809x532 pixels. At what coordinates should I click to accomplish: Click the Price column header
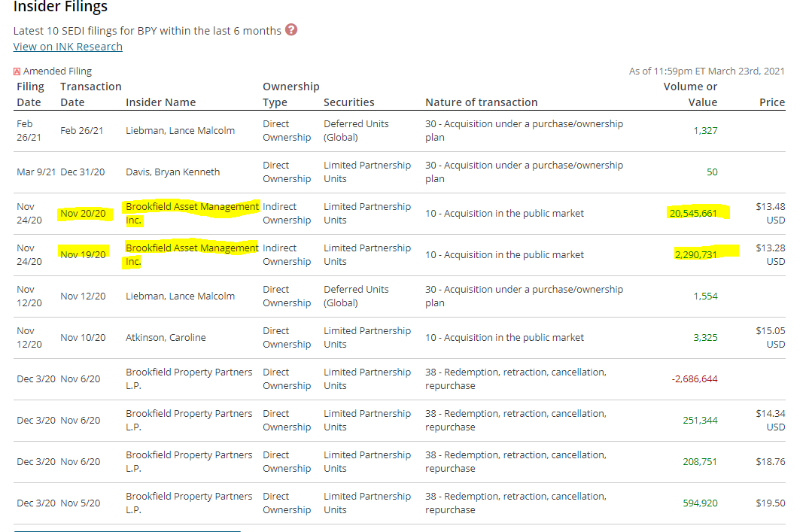772,102
